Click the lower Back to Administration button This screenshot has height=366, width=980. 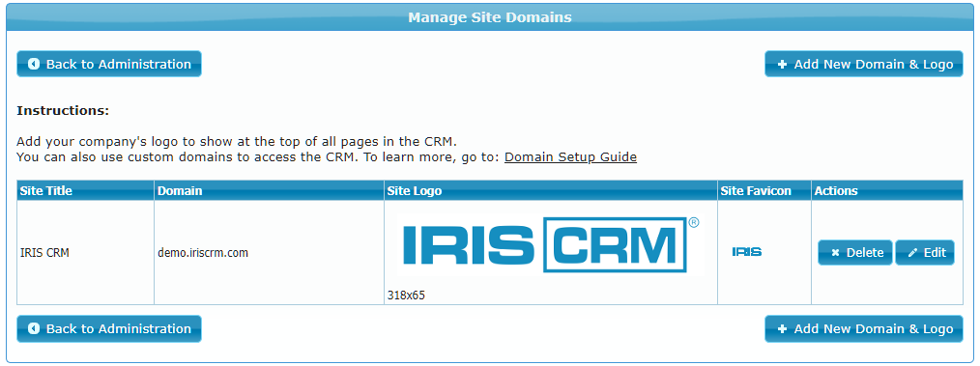pos(109,328)
